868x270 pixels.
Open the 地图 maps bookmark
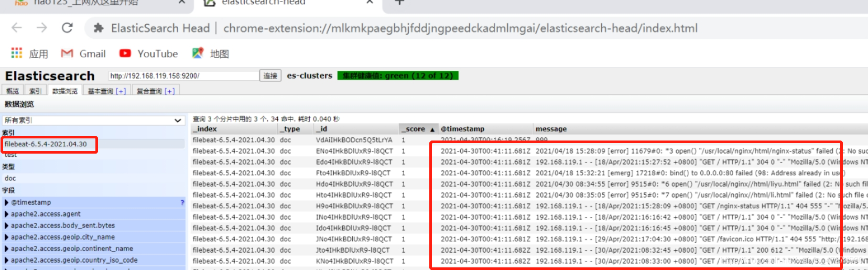[x=211, y=53]
